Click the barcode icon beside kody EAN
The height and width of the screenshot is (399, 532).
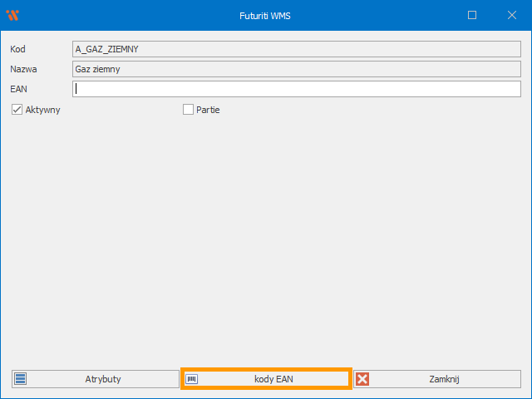192,379
